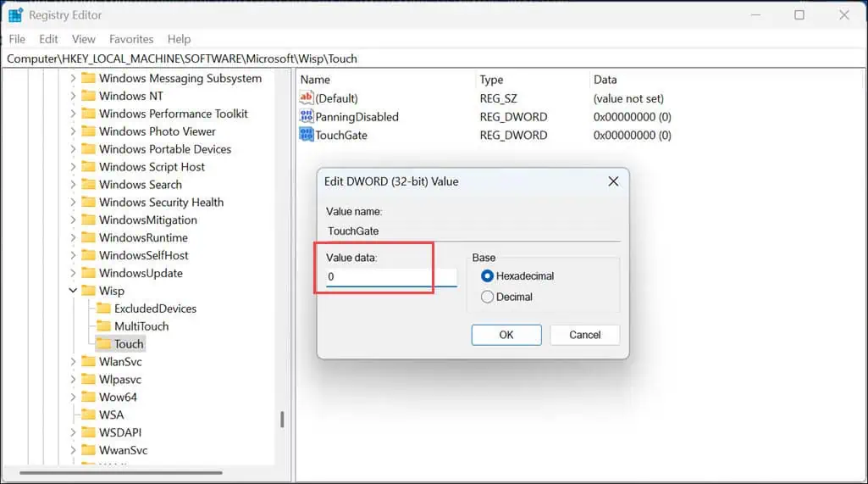Select the PanningDisabled DWORD icon

click(306, 116)
